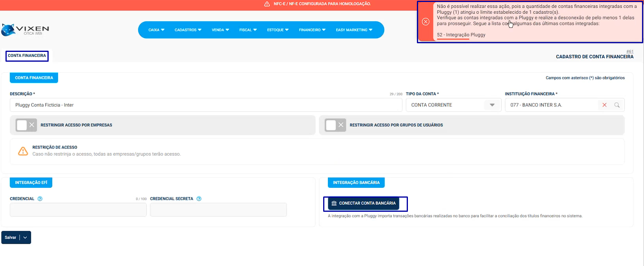Click the Vixen Ótica Web logo
644x266 pixels.
click(25, 30)
